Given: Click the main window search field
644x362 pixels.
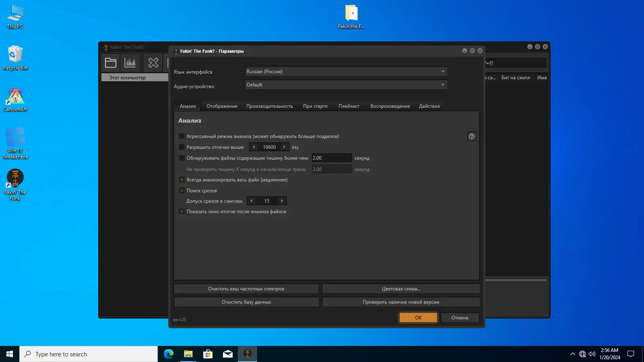Looking at the screenshot, I should pos(516,63).
